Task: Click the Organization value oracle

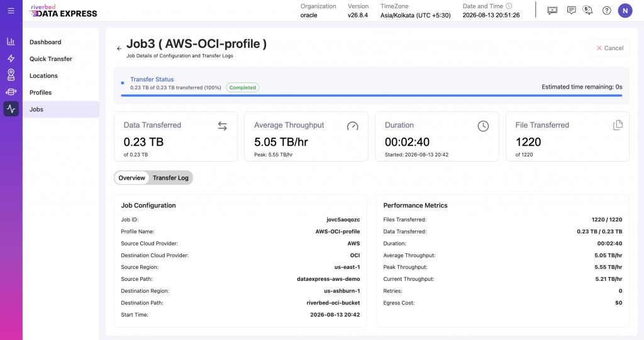Action: (x=309, y=15)
